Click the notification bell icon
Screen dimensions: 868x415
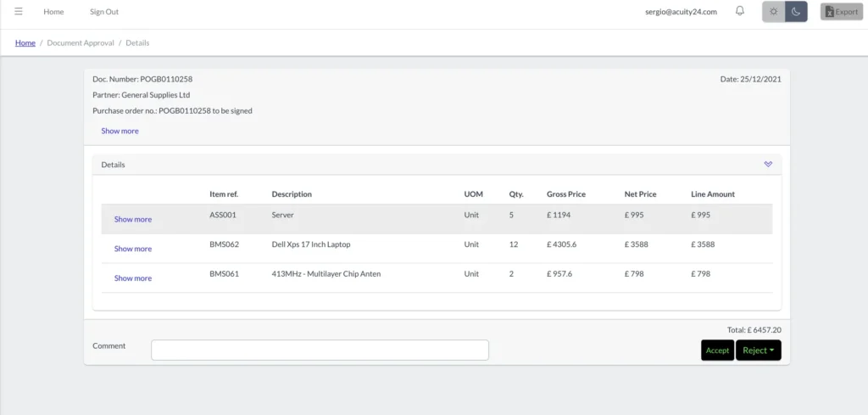point(740,12)
